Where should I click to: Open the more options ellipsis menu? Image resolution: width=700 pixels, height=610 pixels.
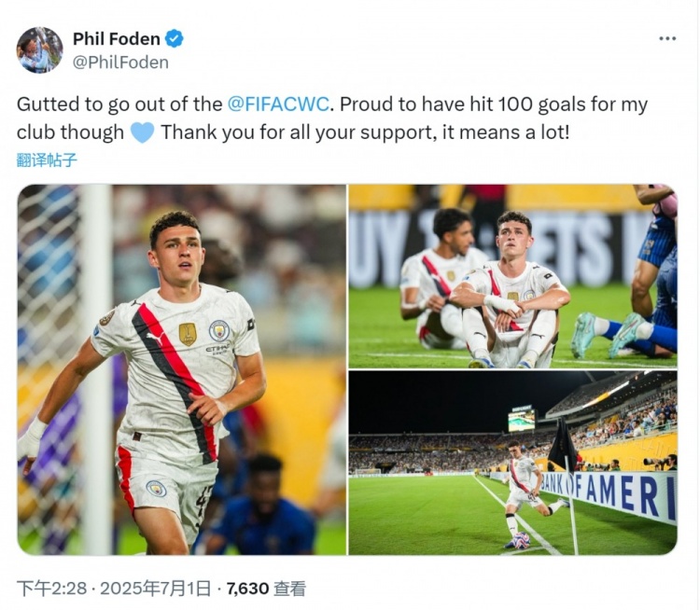pyautogui.click(x=666, y=38)
